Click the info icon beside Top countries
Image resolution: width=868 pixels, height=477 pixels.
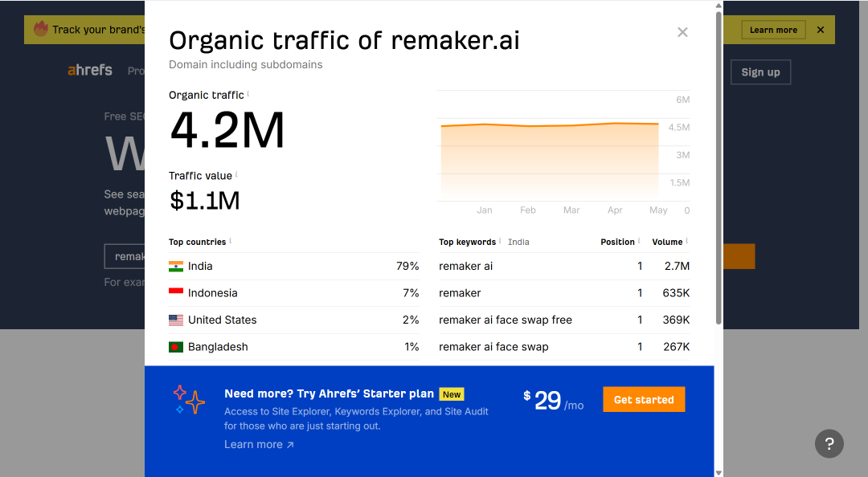pos(231,241)
